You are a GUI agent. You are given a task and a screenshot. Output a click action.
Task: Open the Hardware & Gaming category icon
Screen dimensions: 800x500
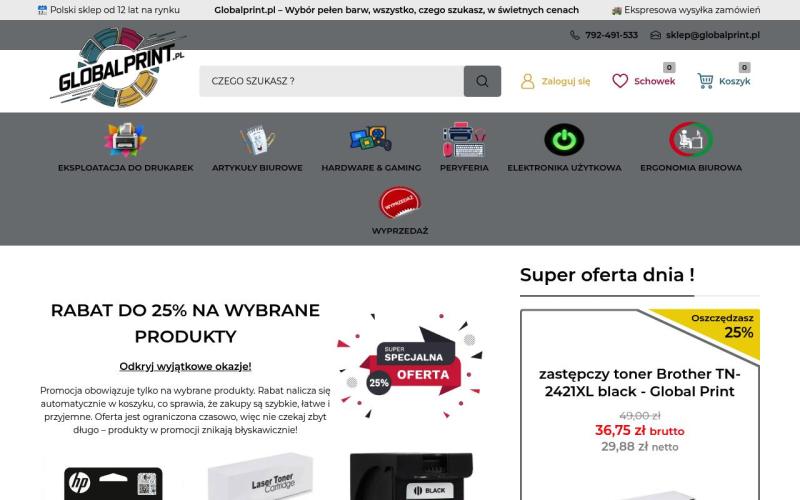tap(371, 139)
